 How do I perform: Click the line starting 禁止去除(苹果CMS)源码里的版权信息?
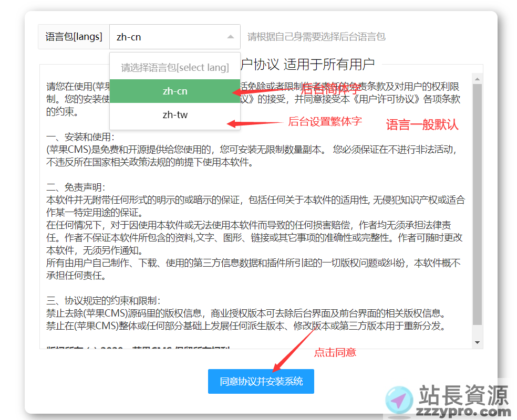pos(246,313)
